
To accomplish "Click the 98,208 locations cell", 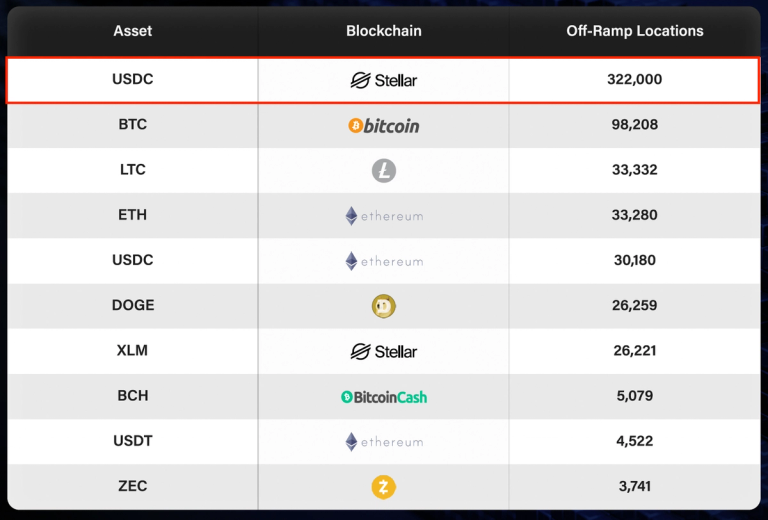I will [635, 125].
